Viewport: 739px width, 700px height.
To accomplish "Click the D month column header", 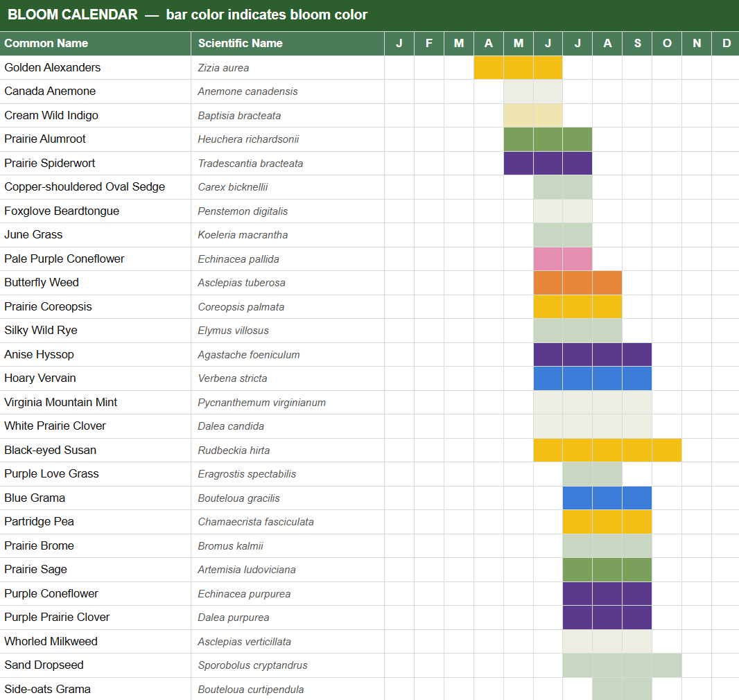I will pyautogui.click(x=726, y=44).
